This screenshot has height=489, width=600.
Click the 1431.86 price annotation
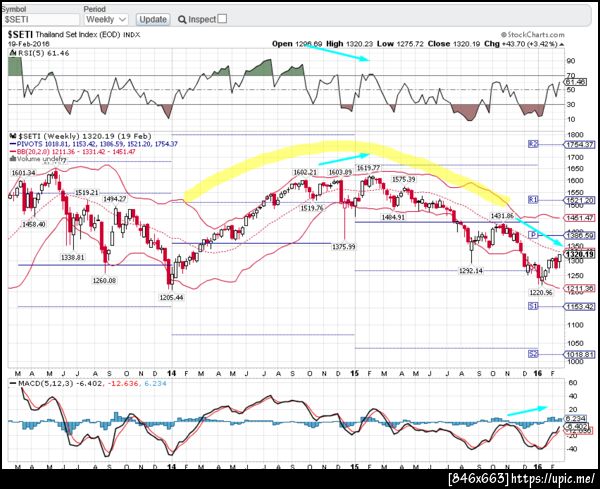(502, 216)
